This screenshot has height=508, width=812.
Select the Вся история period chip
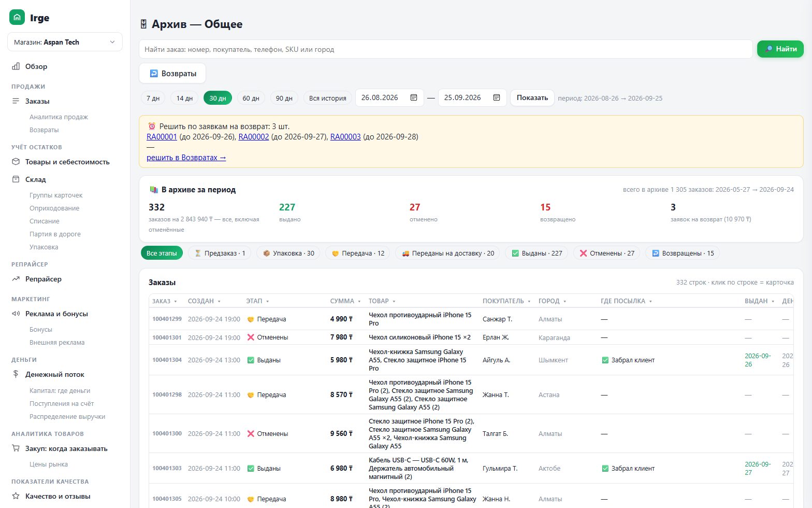click(x=328, y=98)
